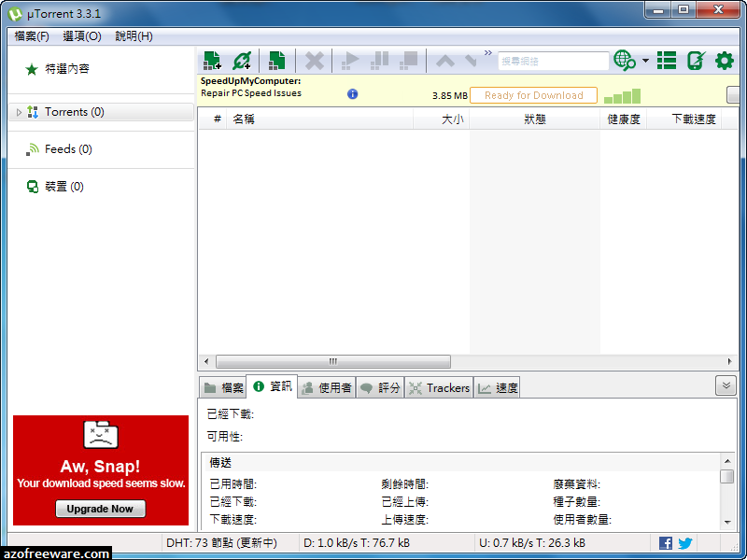Viewport: 747px width, 560px height.
Task: Sort by the # column header
Action: pos(213,119)
